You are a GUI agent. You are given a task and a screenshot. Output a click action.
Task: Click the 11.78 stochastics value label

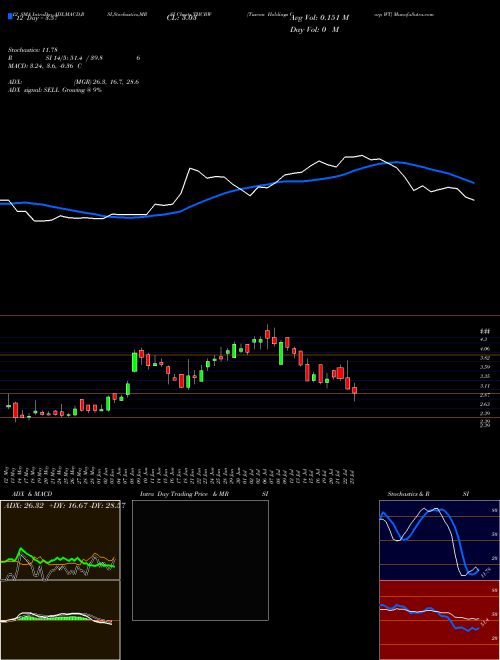coord(486,572)
